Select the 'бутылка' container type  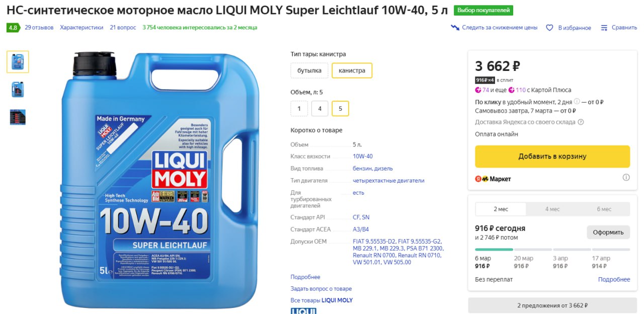pos(309,70)
